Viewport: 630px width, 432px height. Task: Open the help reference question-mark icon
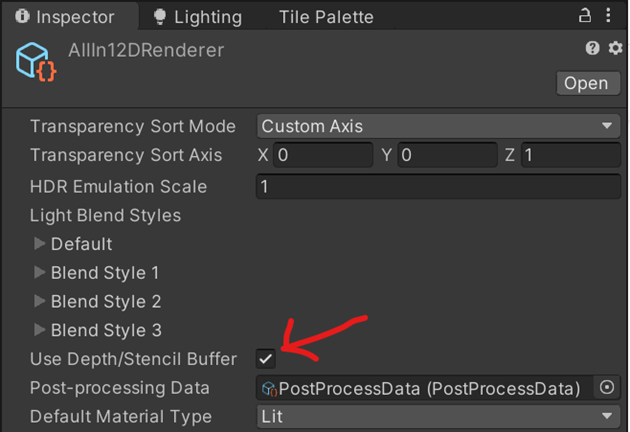[x=592, y=48]
